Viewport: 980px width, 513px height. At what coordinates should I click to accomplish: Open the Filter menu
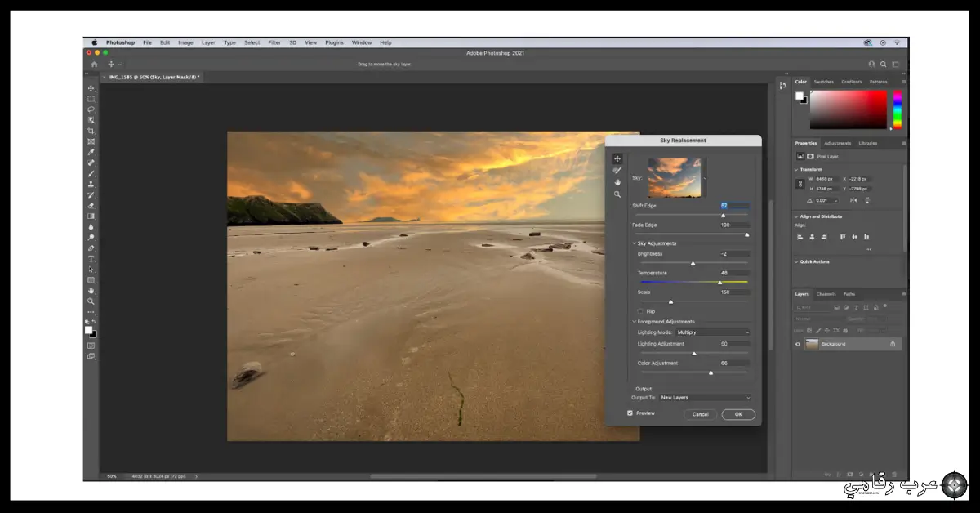274,42
